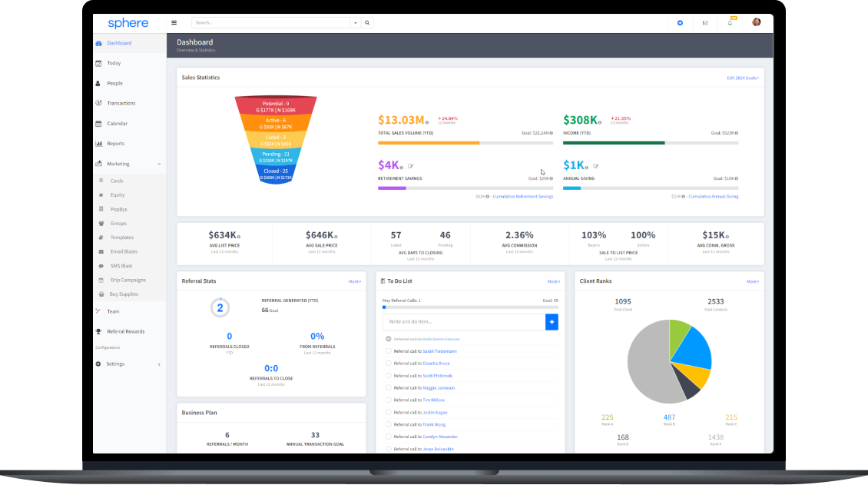868x485 pixels.
Task: Uncheck the completed Beth referral call
Action: coord(388,339)
